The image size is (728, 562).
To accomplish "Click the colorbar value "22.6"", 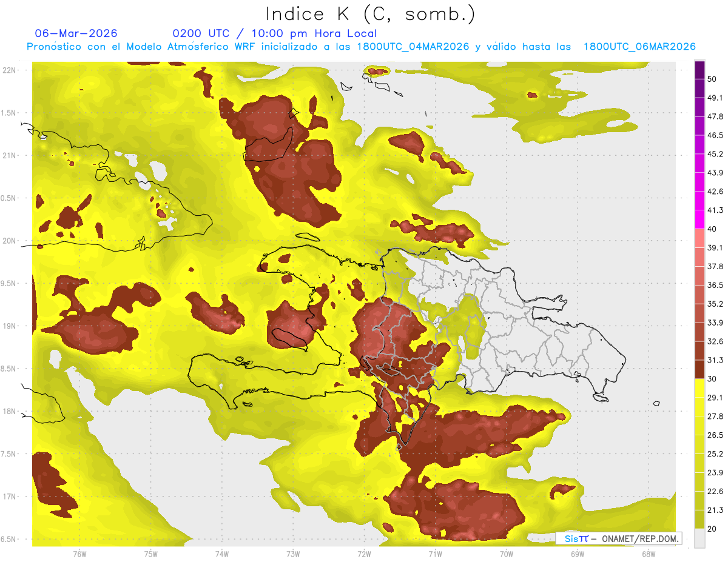I will click(715, 491).
